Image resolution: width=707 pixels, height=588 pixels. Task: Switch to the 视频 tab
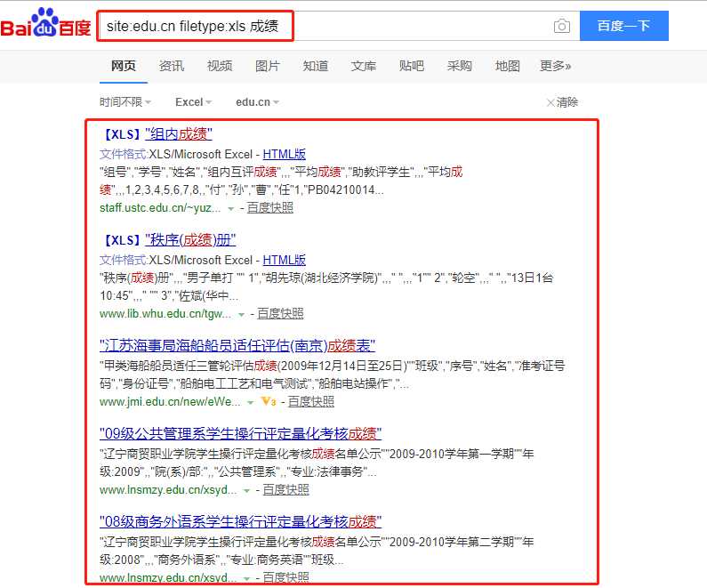click(220, 67)
